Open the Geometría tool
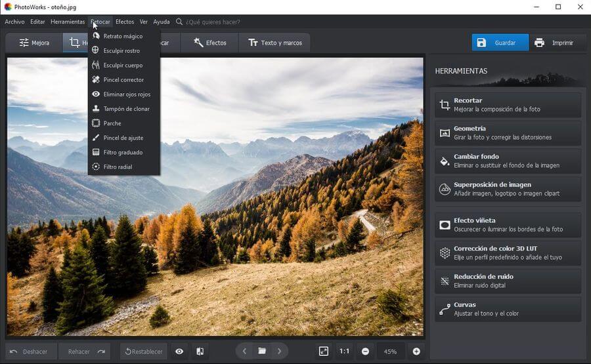This screenshot has height=364, width=591. (508, 133)
